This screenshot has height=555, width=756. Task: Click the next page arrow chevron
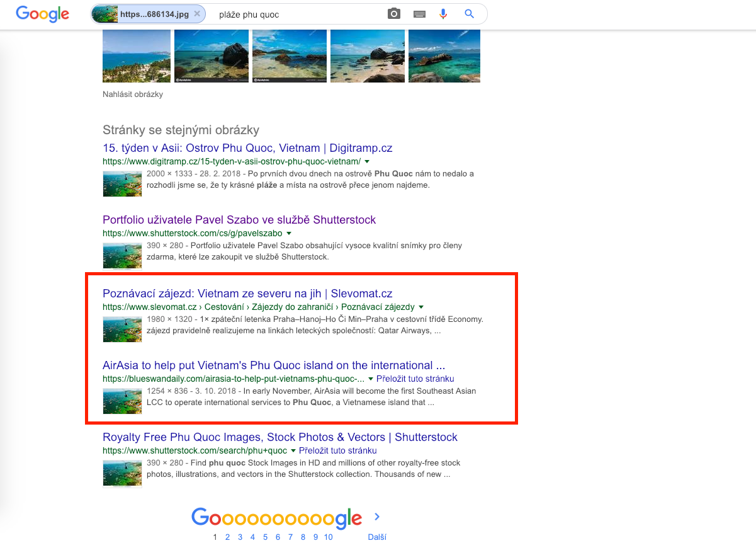click(377, 517)
